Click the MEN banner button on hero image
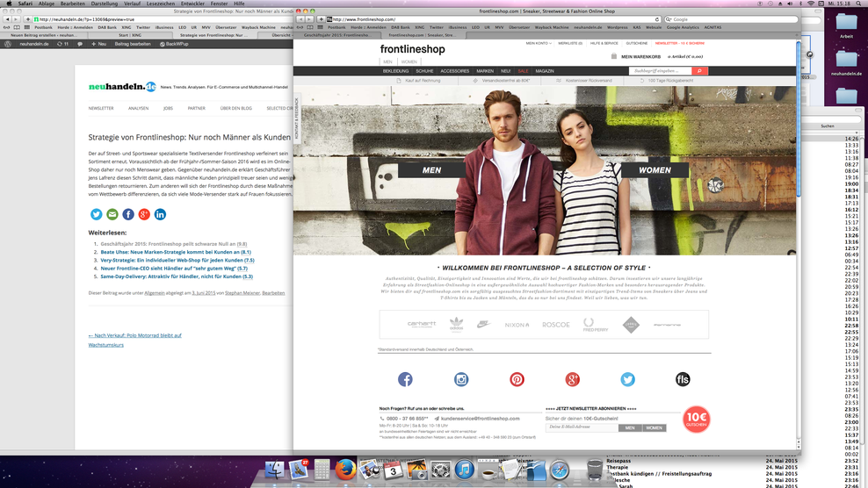 (x=431, y=170)
